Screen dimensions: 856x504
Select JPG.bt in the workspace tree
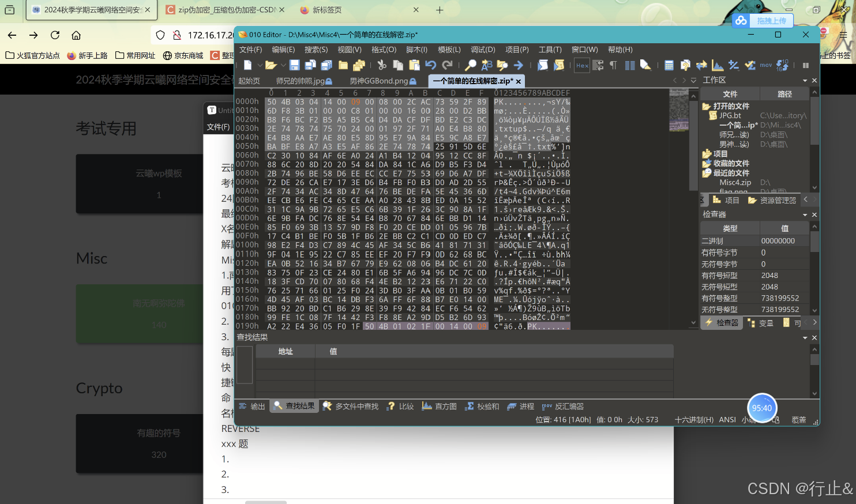[730, 115]
